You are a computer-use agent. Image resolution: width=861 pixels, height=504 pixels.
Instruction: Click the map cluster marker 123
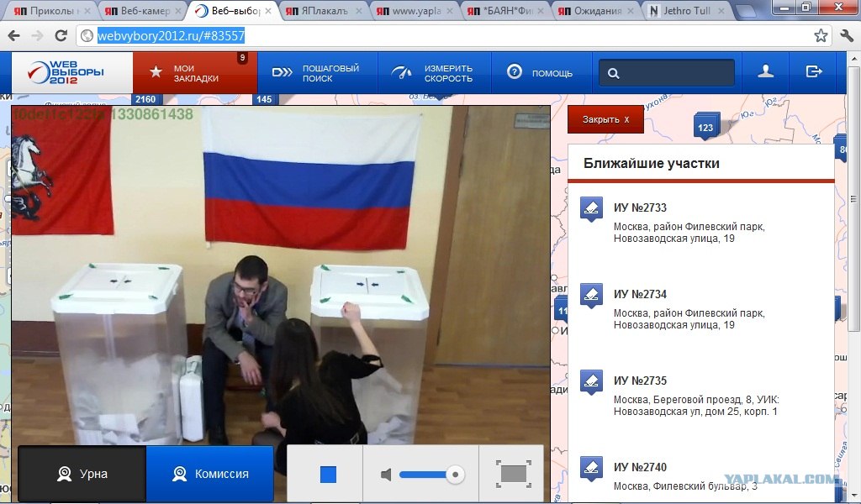[x=706, y=126]
